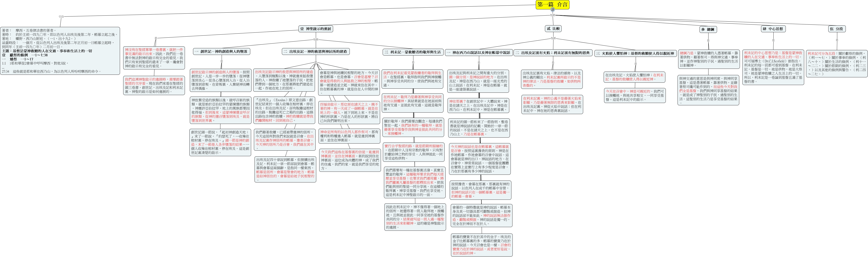
Task: Select the node 壹 神聖啟示的進展
Action: click(316, 29)
